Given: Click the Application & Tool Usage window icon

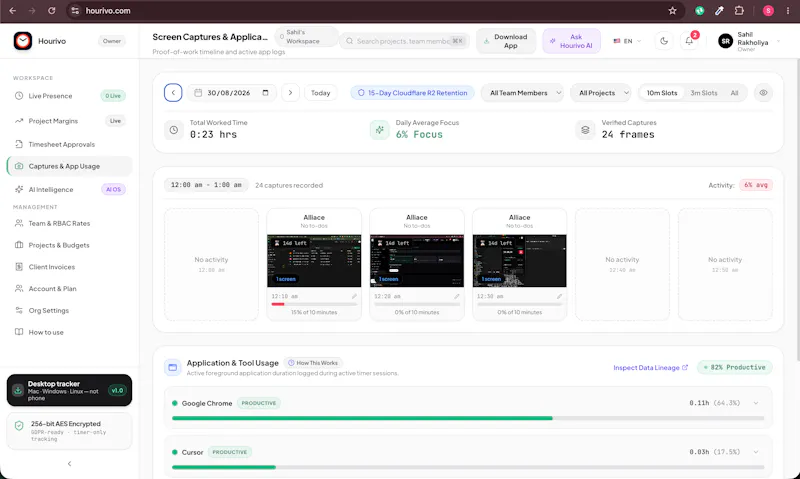Looking at the screenshot, I should (x=172, y=367).
